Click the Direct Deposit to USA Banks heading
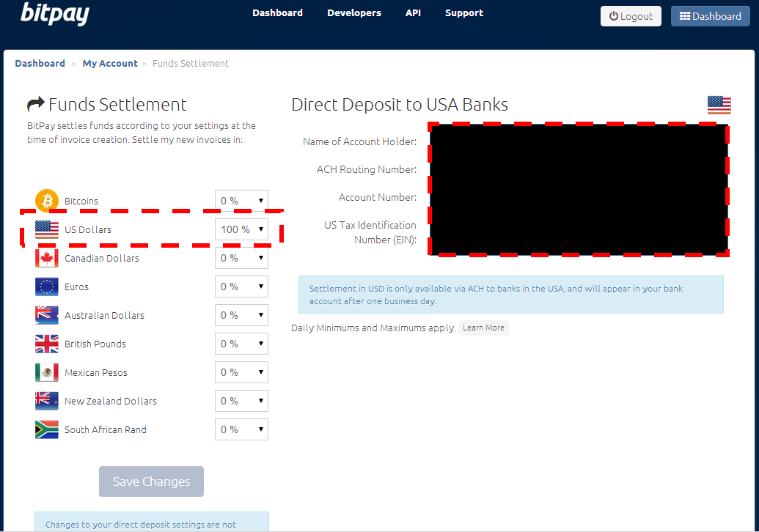Screen dimensions: 759x532 (400, 105)
